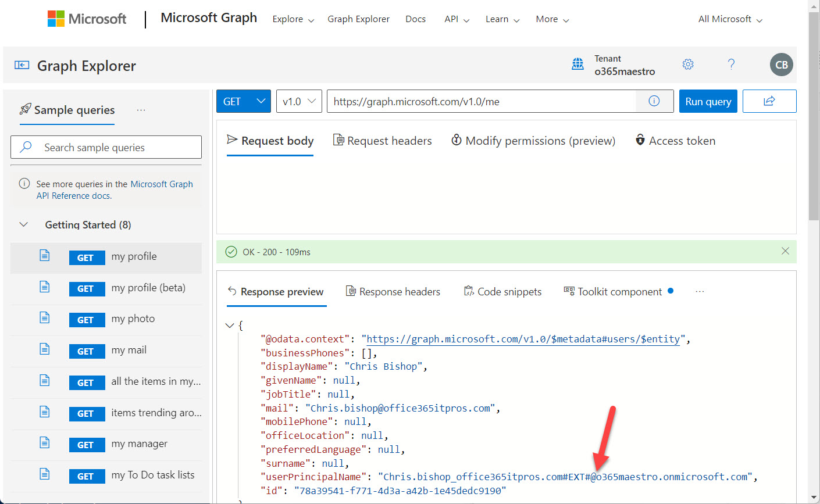Open the Response headers tab
820x504 pixels.
393,291
